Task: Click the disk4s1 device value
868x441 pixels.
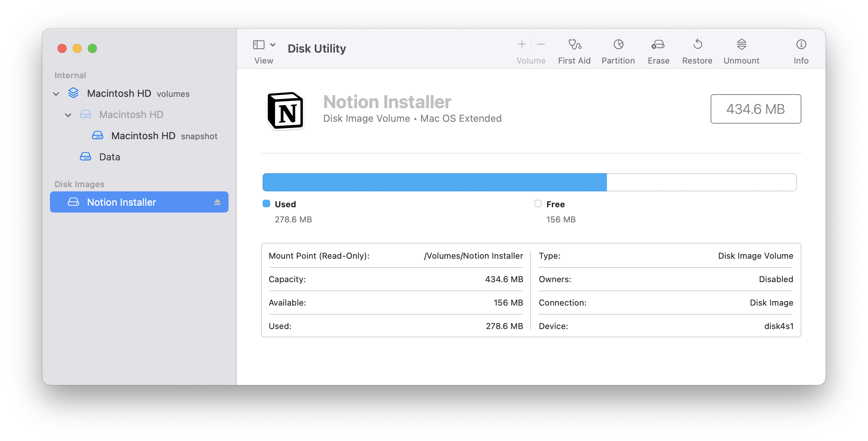Action: coord(779,326)
